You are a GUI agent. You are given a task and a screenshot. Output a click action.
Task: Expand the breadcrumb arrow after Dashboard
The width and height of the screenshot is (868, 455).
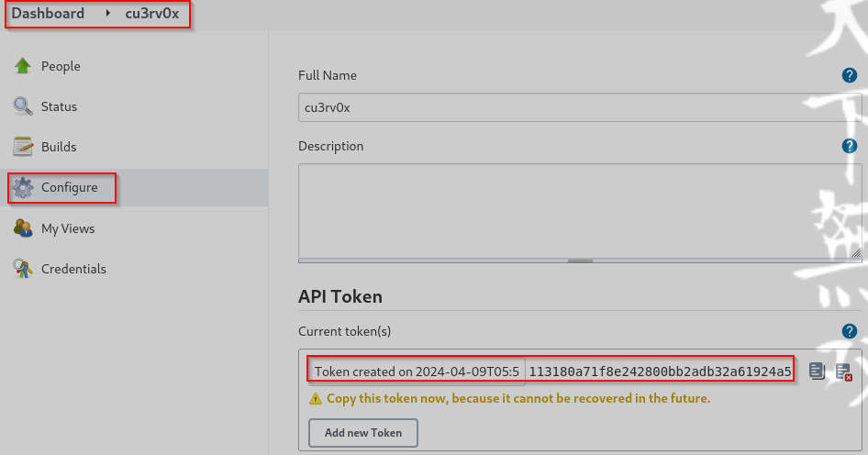pos(109,14)
